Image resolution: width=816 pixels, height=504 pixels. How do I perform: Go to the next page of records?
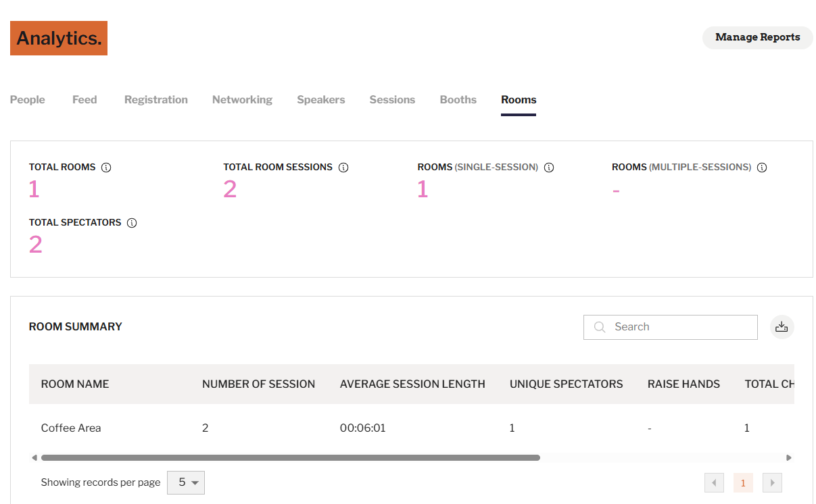pos(772,483)
